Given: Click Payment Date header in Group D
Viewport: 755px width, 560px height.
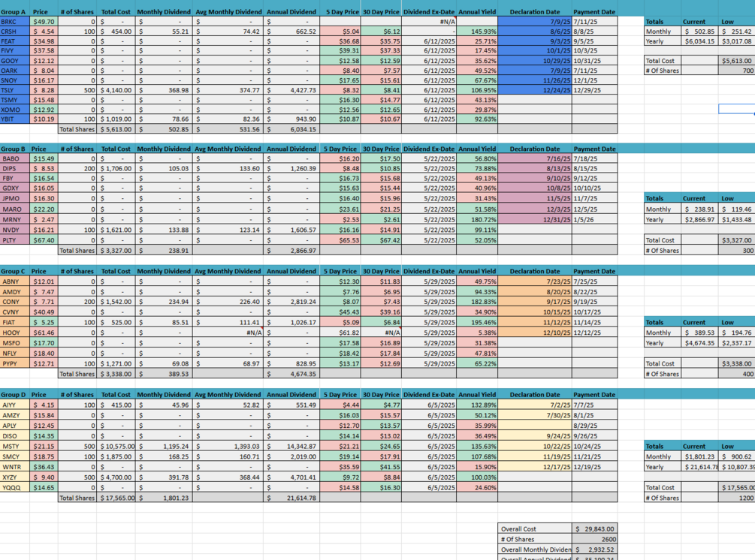Looking at the screenshot, I should coord(595,395).
